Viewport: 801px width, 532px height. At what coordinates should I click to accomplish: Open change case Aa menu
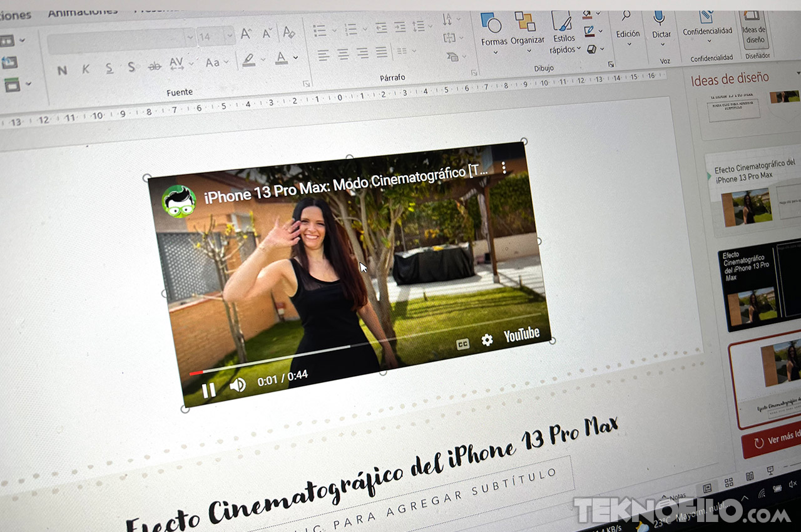tap(216, 63)
